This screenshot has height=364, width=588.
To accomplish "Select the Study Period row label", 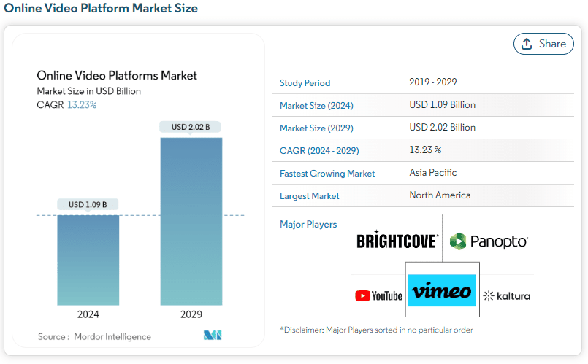I will [305, 83].
